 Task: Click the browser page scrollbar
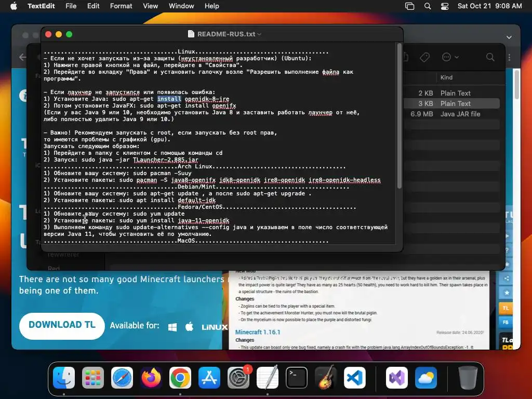[x=516, y=85]
